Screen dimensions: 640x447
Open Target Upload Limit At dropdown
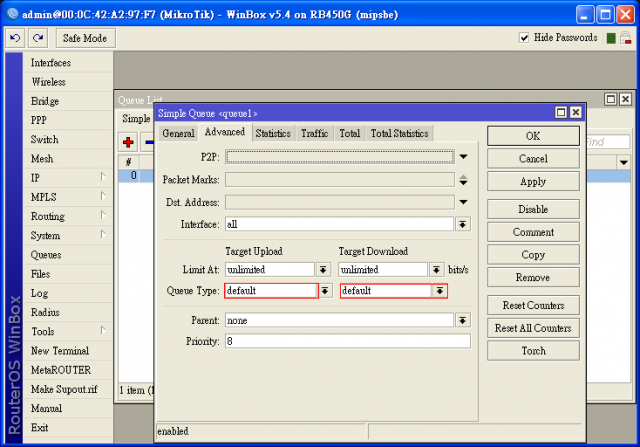pyautogui.click(x=323, y=269)
